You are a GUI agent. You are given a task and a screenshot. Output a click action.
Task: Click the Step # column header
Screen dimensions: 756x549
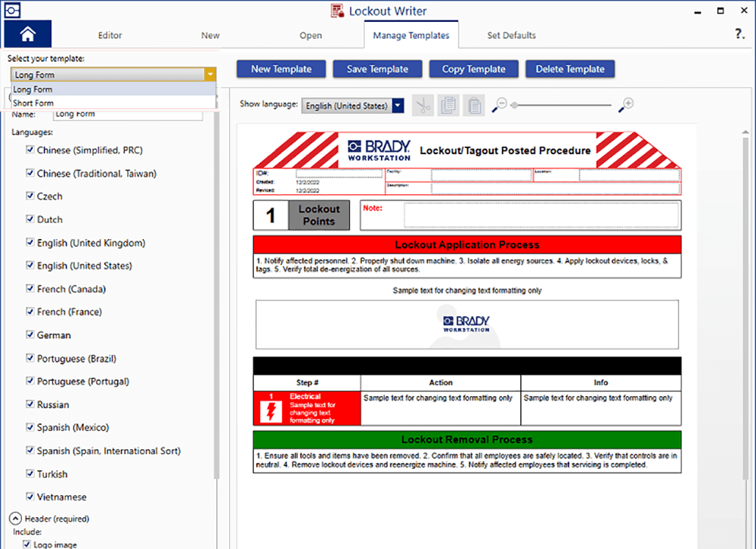click(x=307, y=383)
